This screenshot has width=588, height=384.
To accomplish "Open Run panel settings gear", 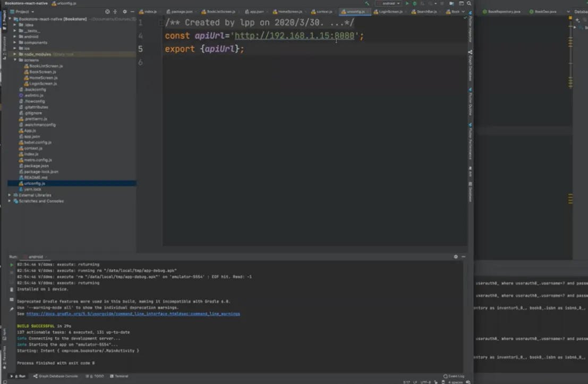I will click(x=456, y=257).
